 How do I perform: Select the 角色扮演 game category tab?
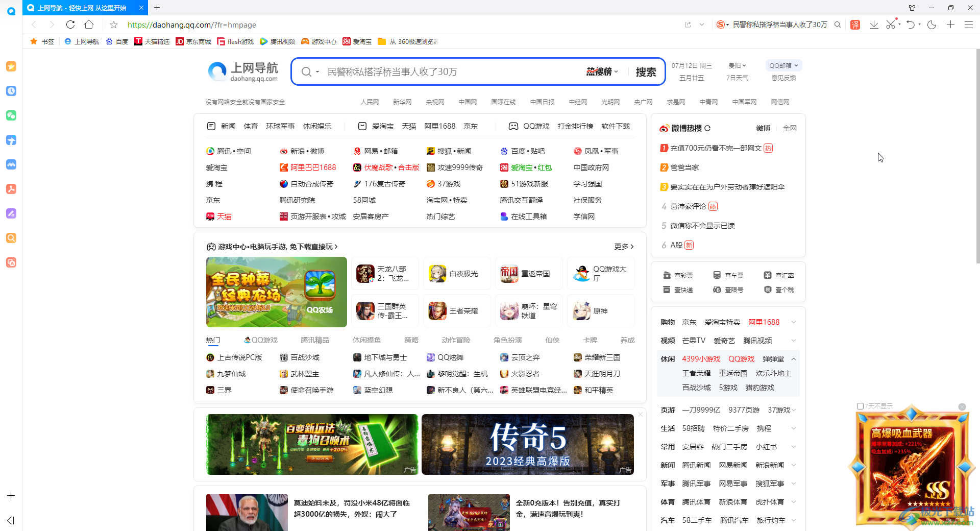pyautogui.click(x=508, y=340)
